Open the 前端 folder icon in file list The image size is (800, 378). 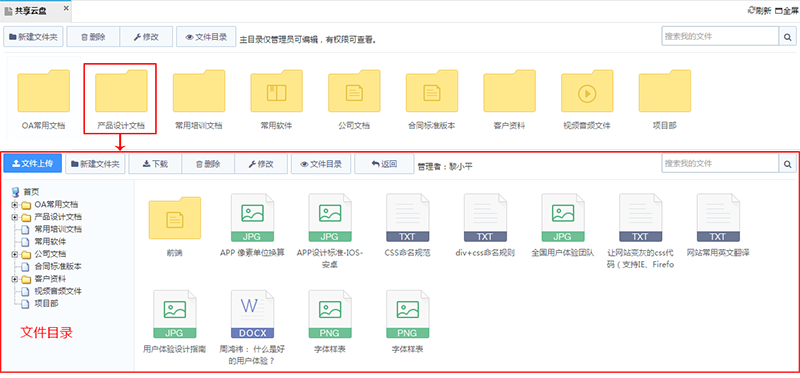pyautogui.click(x=174, y=217)
